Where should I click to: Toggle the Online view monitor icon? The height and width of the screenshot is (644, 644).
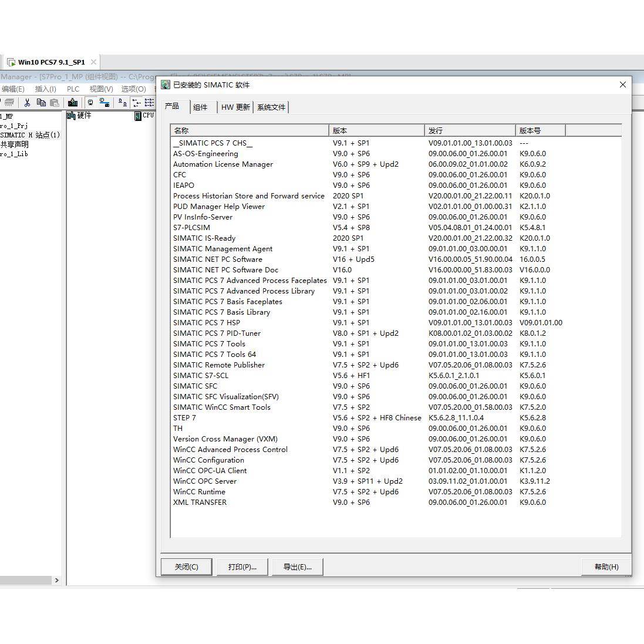(x=90, y=103)
